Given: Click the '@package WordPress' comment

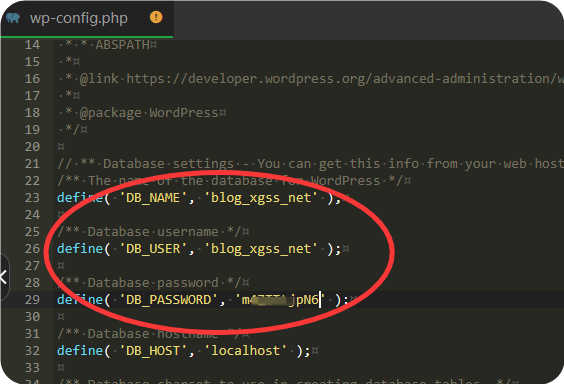Looking at the screenshot, I should [x=149, y=113].
